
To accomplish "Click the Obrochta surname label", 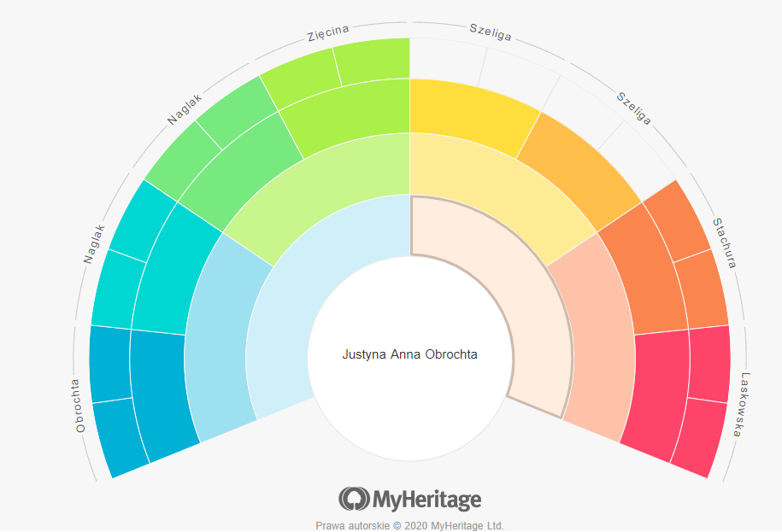I will pyautogui.click(x=81, y=406).
